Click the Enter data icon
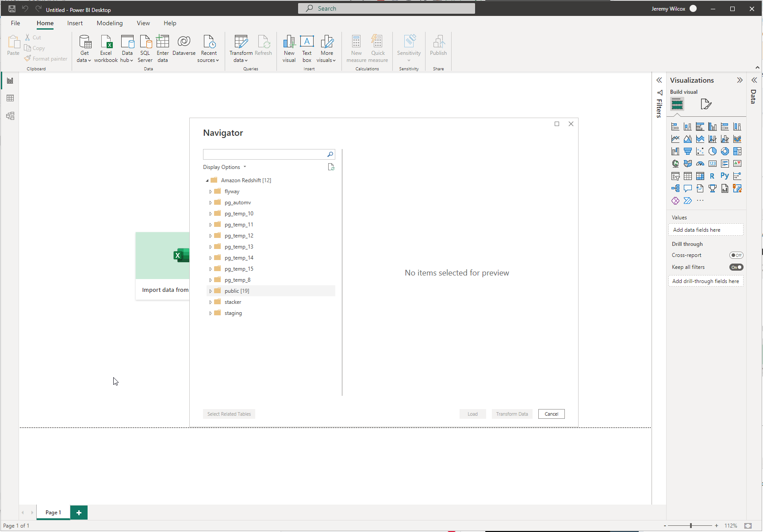 pyautogui.click(x=163, y=49)
